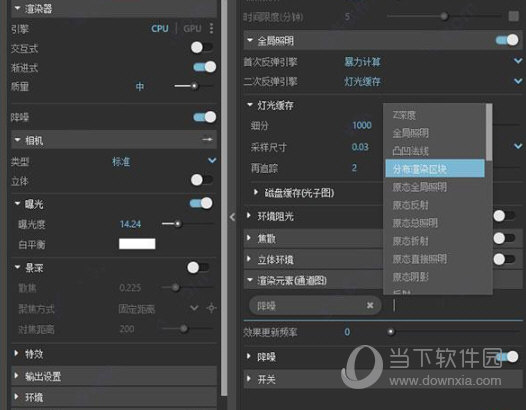Expand the 输出设置 output settings section
This screenshot has width=526, height=410.
click(16, 375)
